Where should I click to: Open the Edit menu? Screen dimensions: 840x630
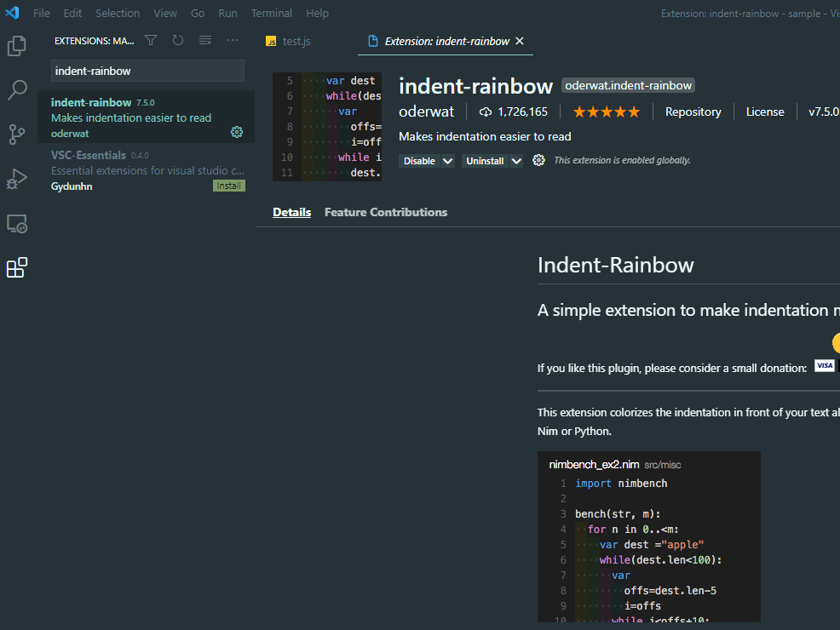tap(72, 13)
